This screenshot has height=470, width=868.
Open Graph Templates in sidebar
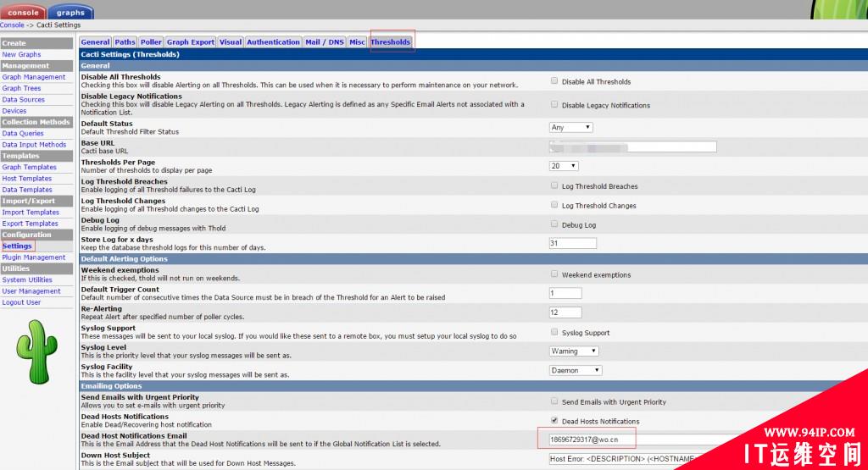tap(30, 167)
